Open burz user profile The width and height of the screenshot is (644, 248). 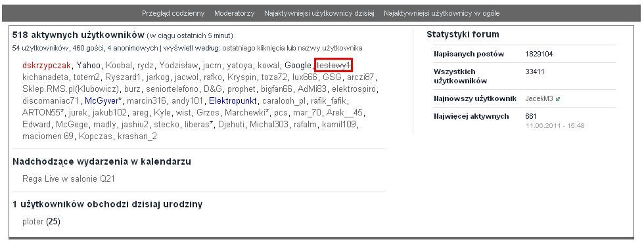pyautogui.click(x=132, y=89)
